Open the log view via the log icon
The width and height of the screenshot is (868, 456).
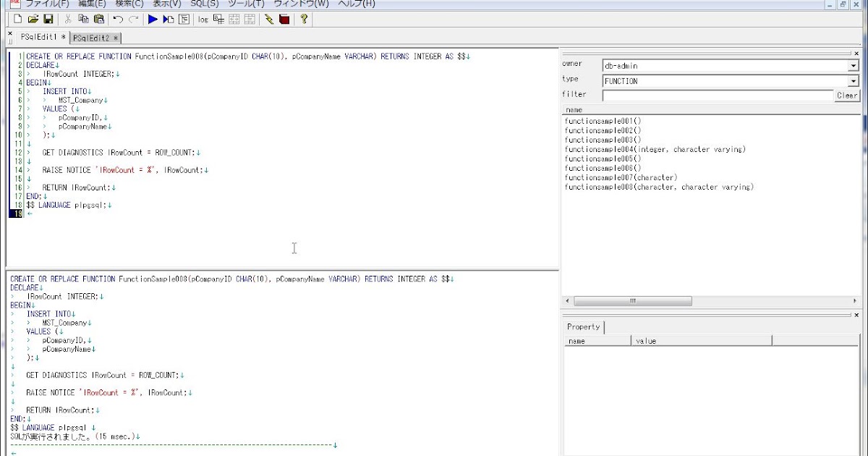tap(203, 20)
